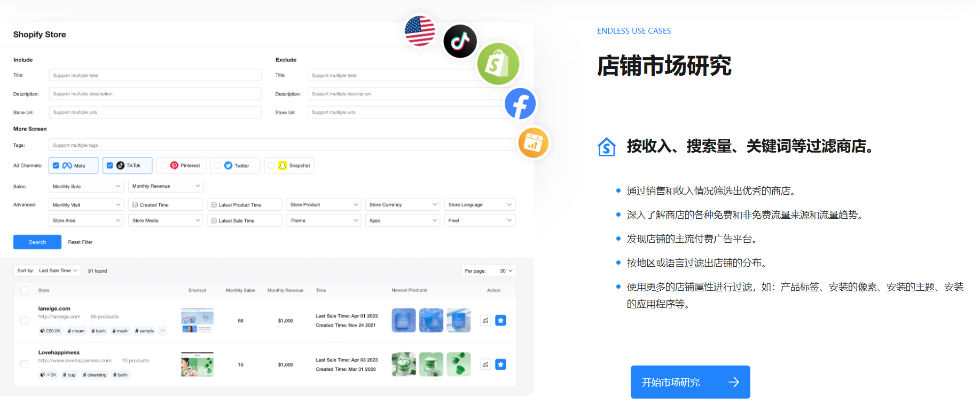Click star favorite icon for laneige.com
Image resolution: width=980 pixels, height=413 pixels.
[x=500, y=320]
